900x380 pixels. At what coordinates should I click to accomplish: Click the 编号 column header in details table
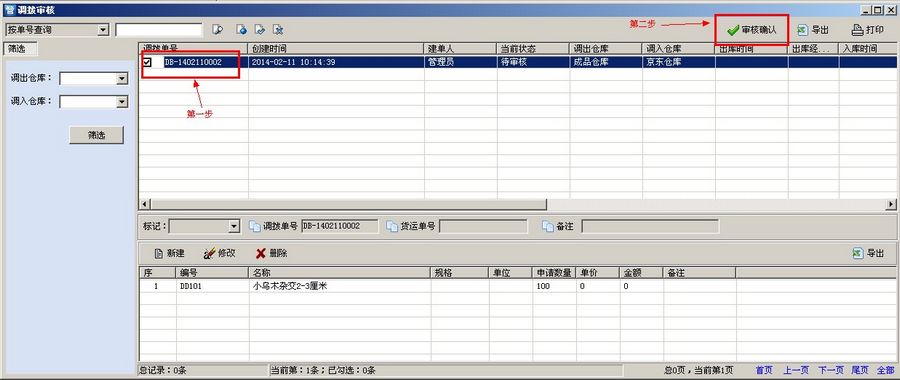click(212, 273)
